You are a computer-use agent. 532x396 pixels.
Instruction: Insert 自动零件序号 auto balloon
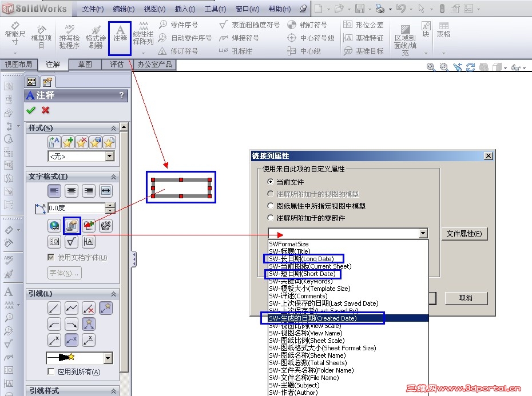pos(185,38)
